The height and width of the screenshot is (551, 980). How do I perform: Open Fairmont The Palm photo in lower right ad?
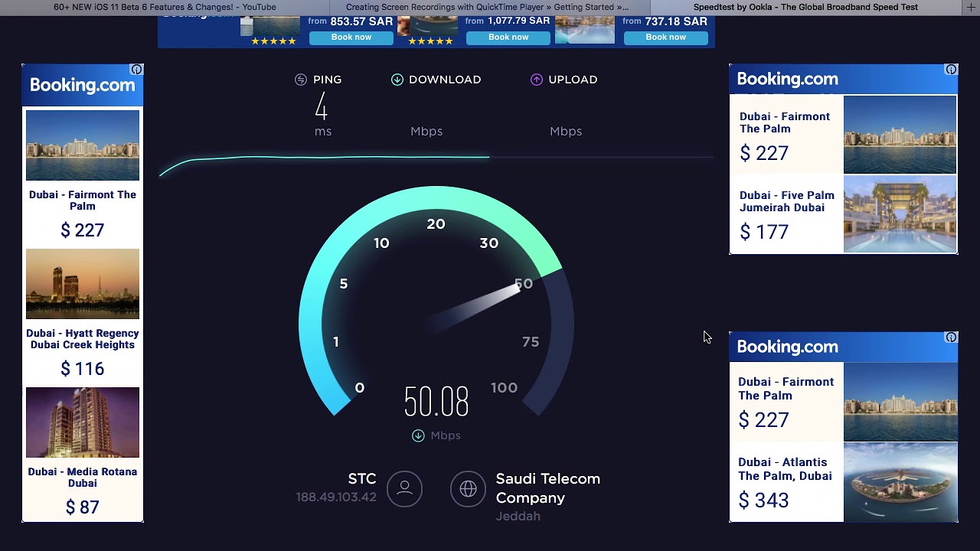click(x=900, y=403)
